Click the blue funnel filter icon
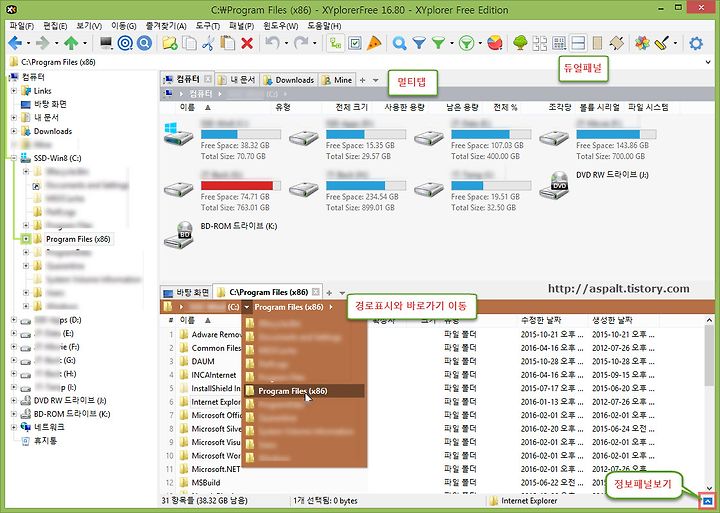Viewport: 720px width, 513px height. (419, 44)
